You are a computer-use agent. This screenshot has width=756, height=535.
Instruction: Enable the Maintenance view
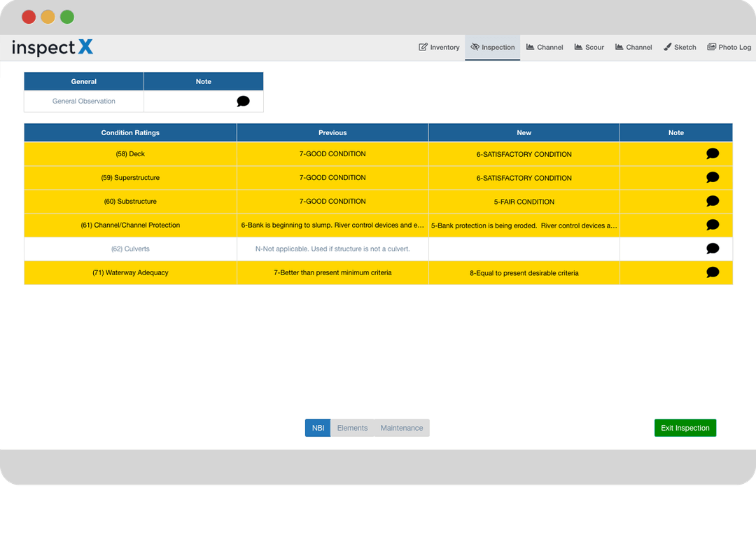pos(402,427)
